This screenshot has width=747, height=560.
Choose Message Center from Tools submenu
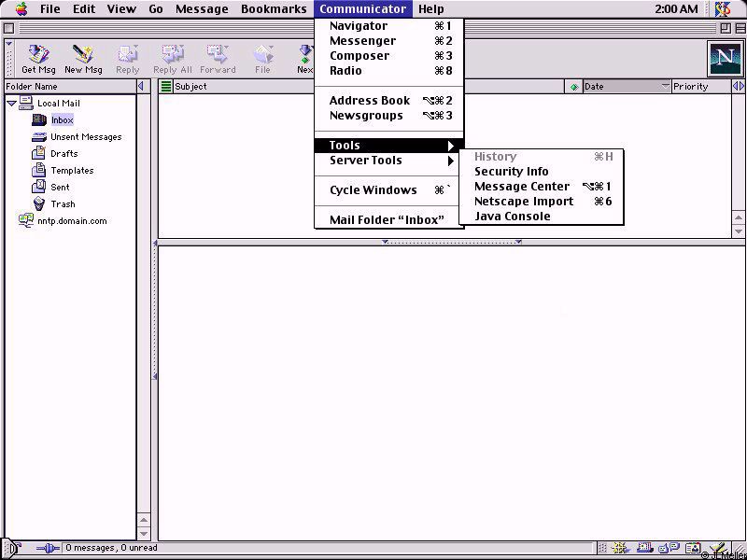click(521, 187)
